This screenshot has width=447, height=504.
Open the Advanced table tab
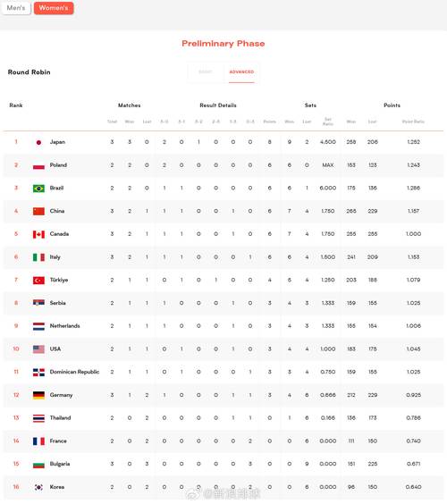(241, 71)
